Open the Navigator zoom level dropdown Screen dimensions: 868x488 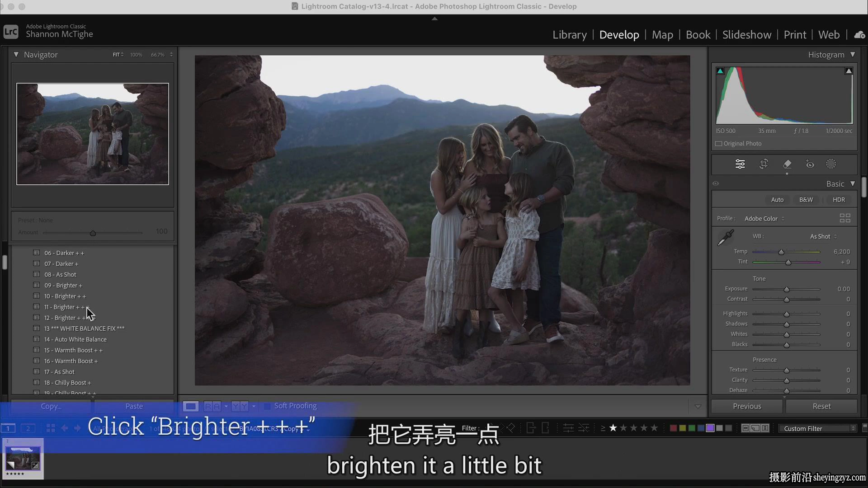171,55
